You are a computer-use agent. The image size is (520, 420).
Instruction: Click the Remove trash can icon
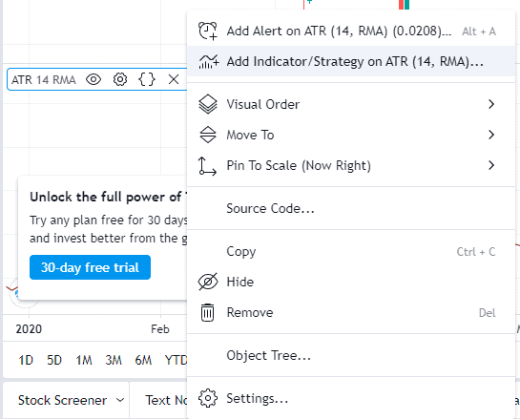tap(208, 312)
